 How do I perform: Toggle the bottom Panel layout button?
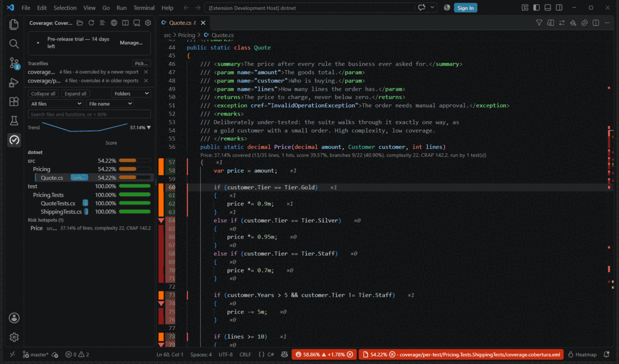pos(548,8)
